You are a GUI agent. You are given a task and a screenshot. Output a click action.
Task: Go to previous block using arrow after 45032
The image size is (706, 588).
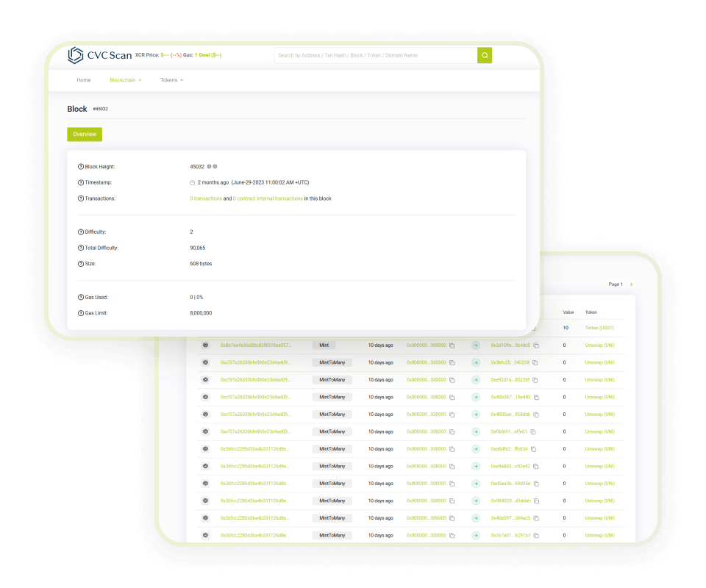(x=209, y=167)
